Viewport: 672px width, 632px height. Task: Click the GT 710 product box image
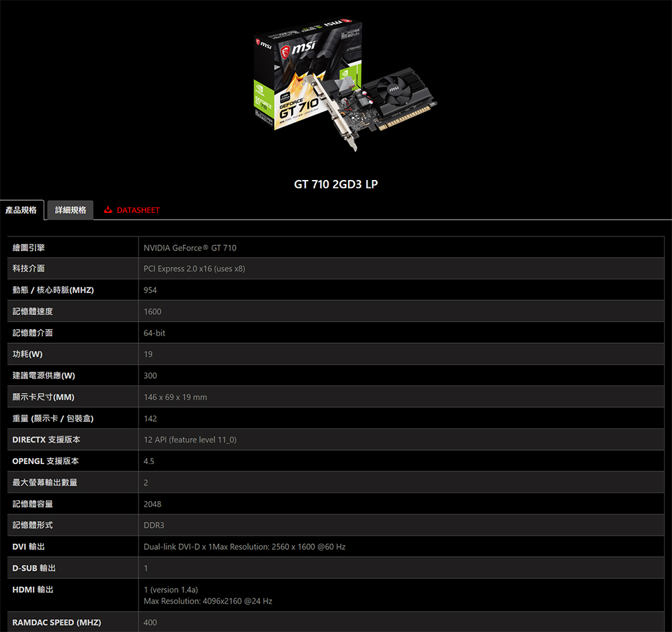point(308,73)
